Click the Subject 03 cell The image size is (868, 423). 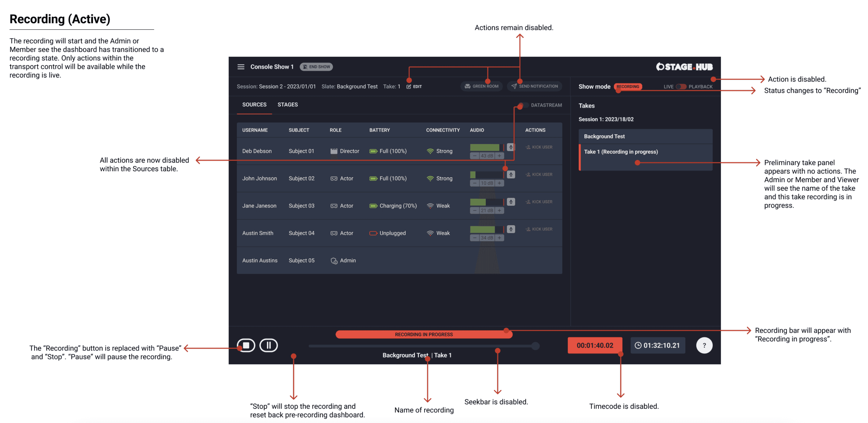(301, 206)
